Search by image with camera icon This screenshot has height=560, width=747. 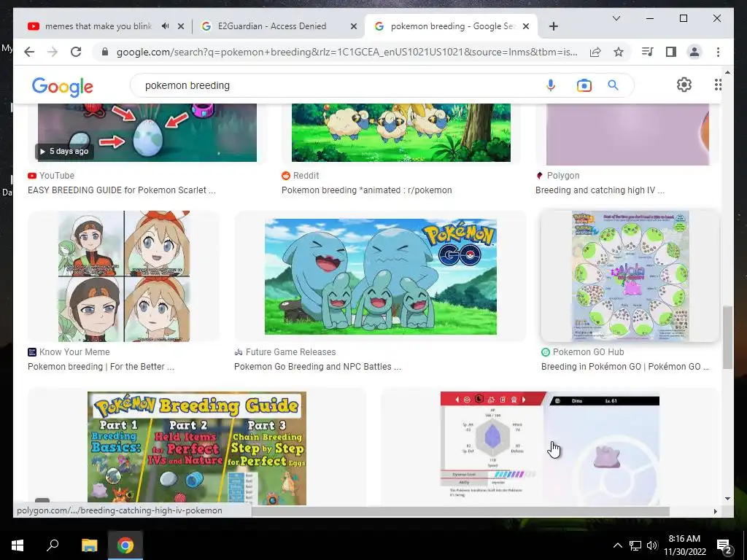coord(584,85)
